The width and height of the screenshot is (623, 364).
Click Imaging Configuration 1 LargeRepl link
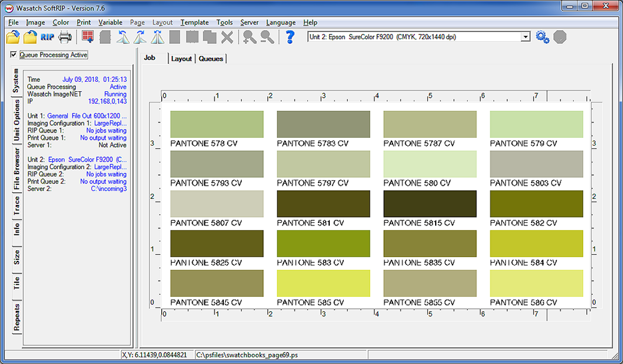coord(110,124)
